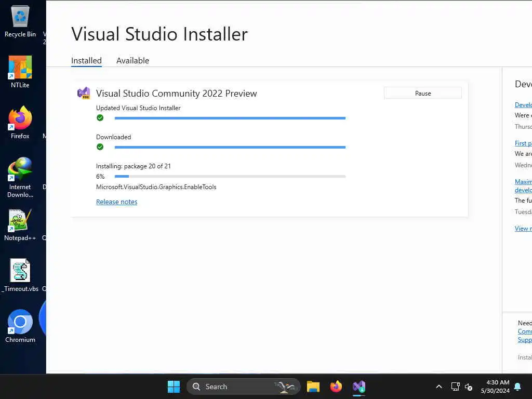Open Internet Download Manager desktop shortcut
The height and width of the screenshot is (399, 532).
coord(20,177)
